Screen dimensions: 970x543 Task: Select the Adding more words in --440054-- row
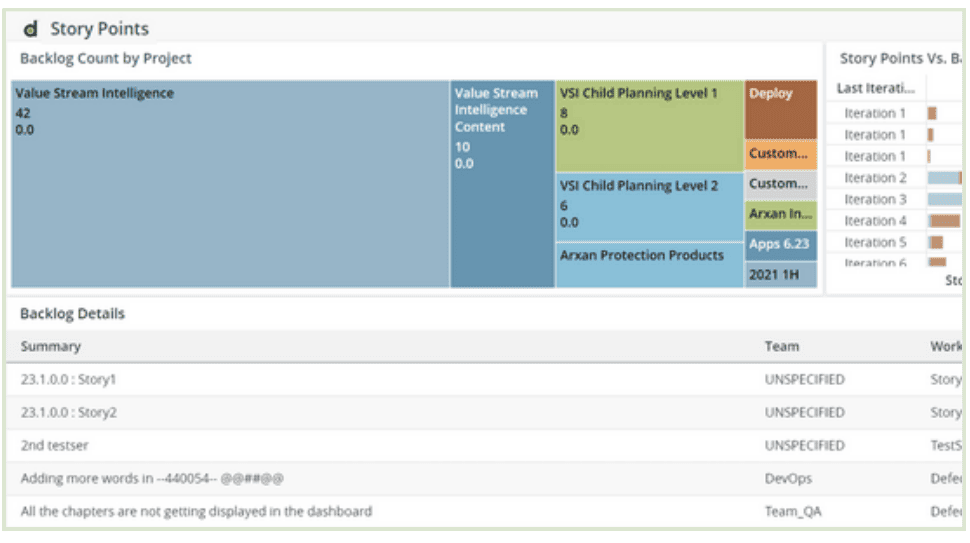pos(484,479)
